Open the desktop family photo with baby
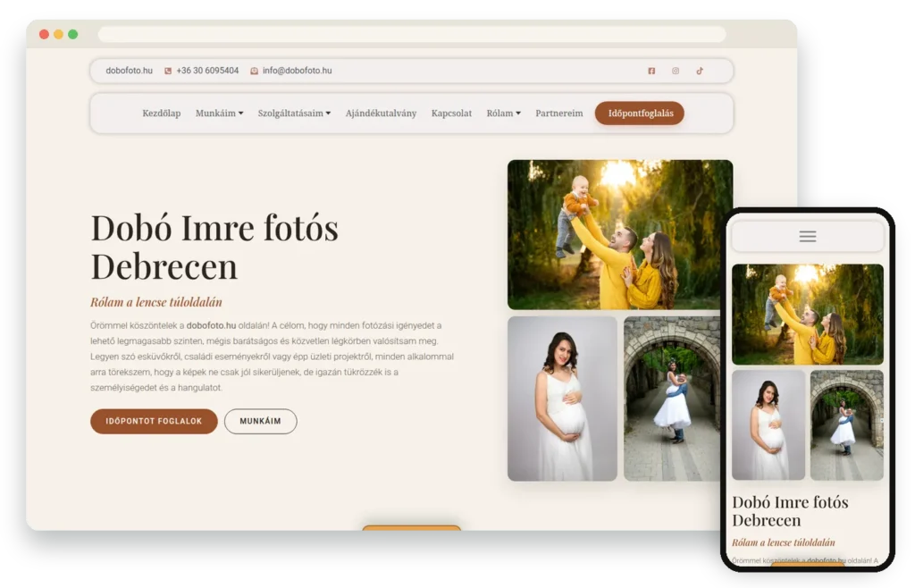The height and width of the screenshot is (588, 915). pyautogui.click(x=620, y=234)
